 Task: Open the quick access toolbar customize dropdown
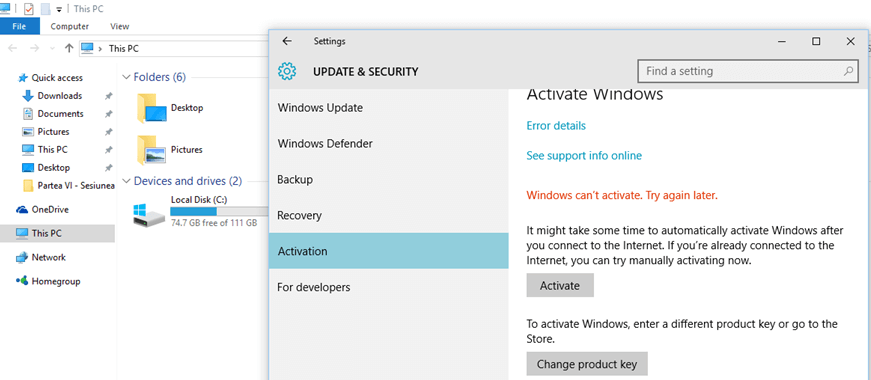59,9
